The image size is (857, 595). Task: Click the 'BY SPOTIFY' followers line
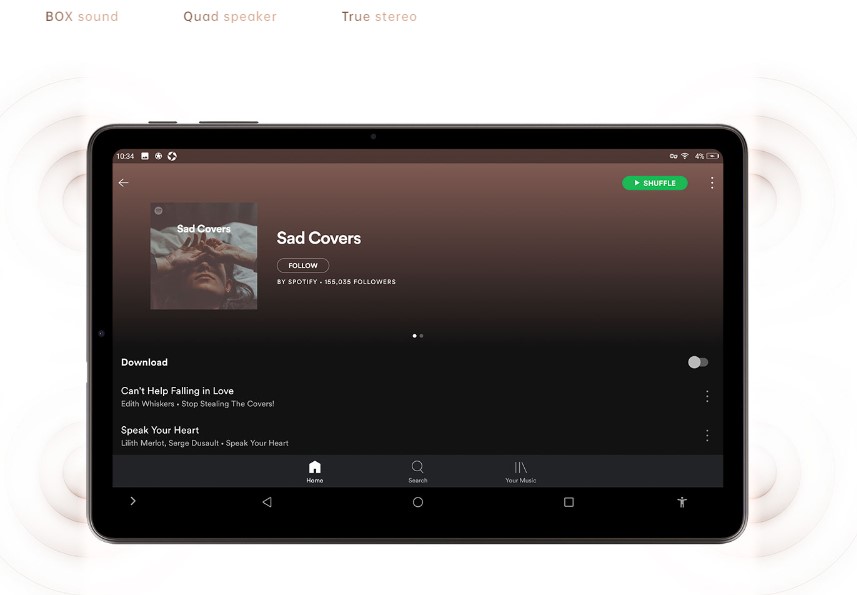(336, 282)
